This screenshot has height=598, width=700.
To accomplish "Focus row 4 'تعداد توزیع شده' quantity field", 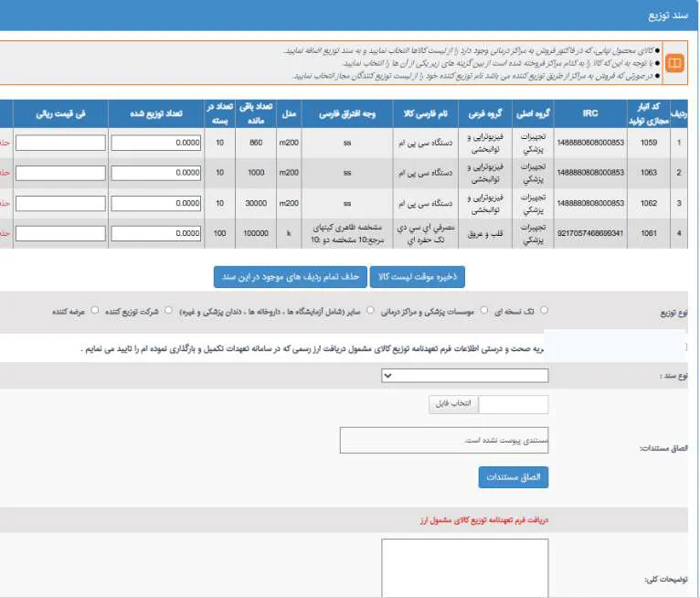I will [156, 233].
